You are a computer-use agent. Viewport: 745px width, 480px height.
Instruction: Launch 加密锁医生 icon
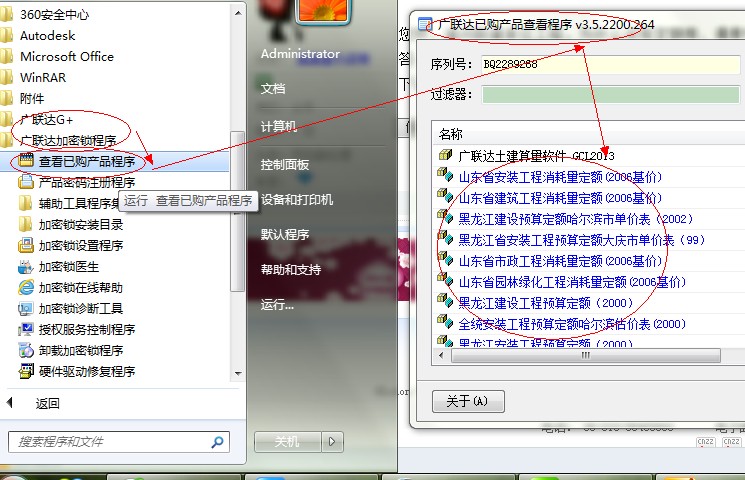click(x=26, y=266)
